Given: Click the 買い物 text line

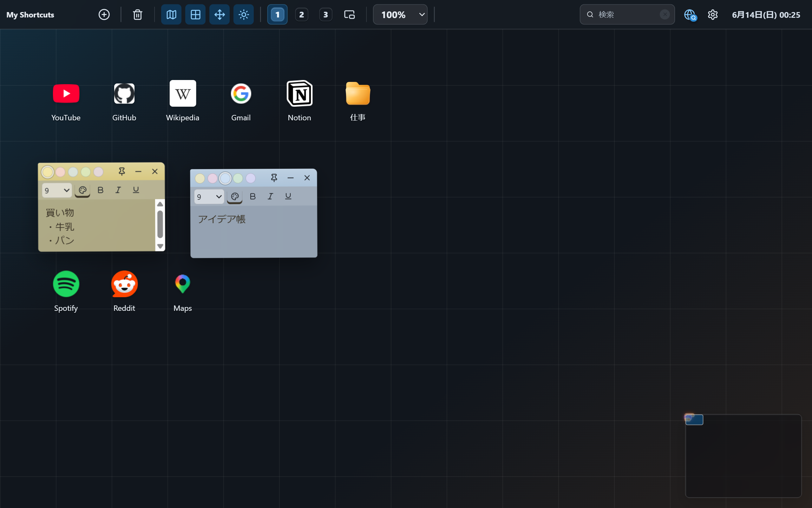Looking at the screenshot, I should coord(60,213).
